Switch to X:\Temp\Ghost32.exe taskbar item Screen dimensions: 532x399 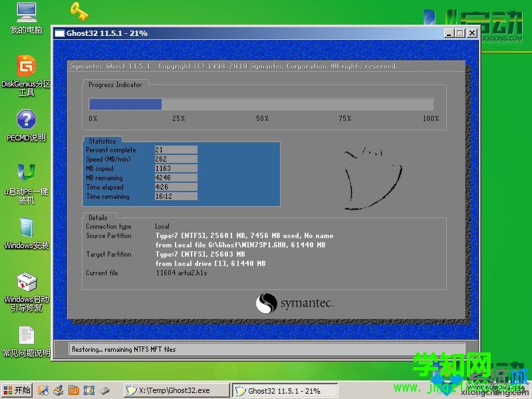tap(176, 390)
